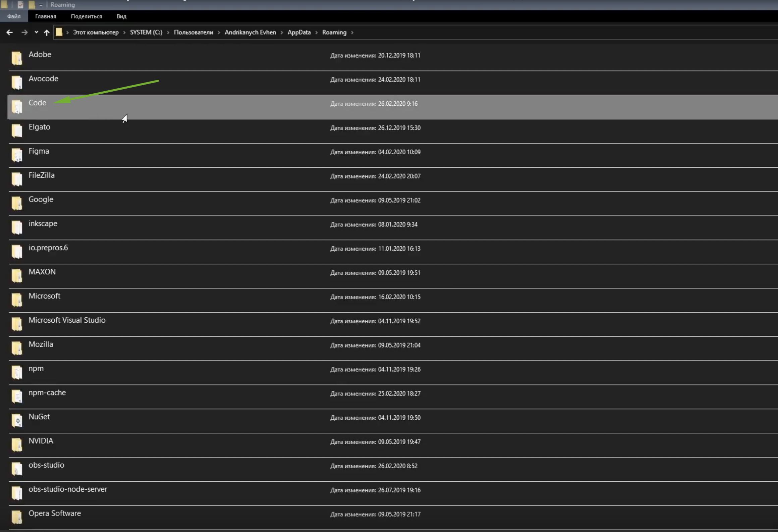
Task: Open the Adobe folder
Action: pyautogui.click(x=40, y=54)
